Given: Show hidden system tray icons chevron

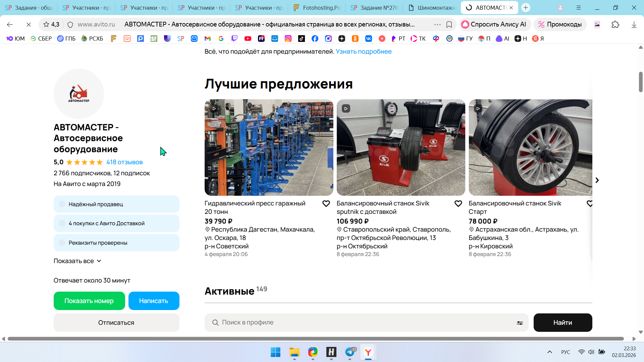Looking at the screenshot, I should click(549, 352).
